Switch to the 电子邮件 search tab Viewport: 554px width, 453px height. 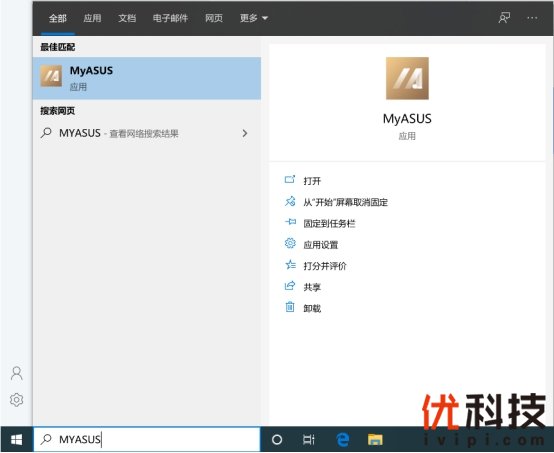170,18
